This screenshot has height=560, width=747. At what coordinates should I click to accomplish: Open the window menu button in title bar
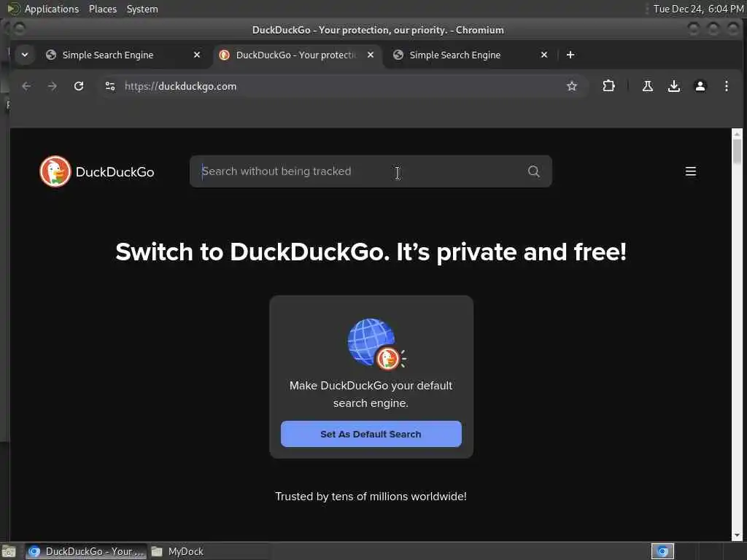(x=19, y=29)
